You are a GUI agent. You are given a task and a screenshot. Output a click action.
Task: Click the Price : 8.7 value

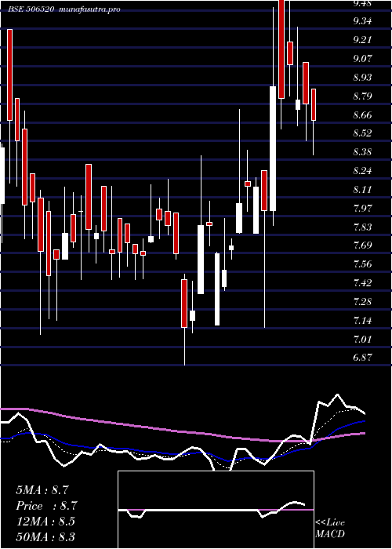(46, 506)
